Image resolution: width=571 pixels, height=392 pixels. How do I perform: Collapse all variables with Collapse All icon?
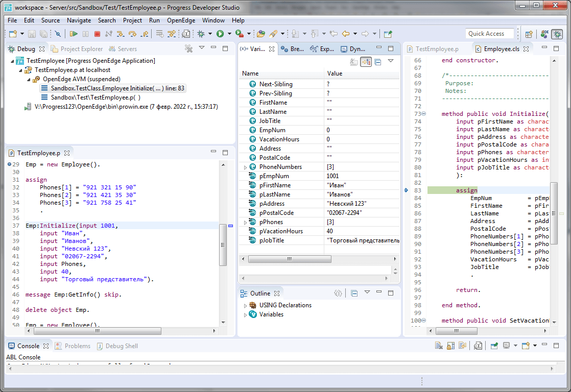[378, 62]
